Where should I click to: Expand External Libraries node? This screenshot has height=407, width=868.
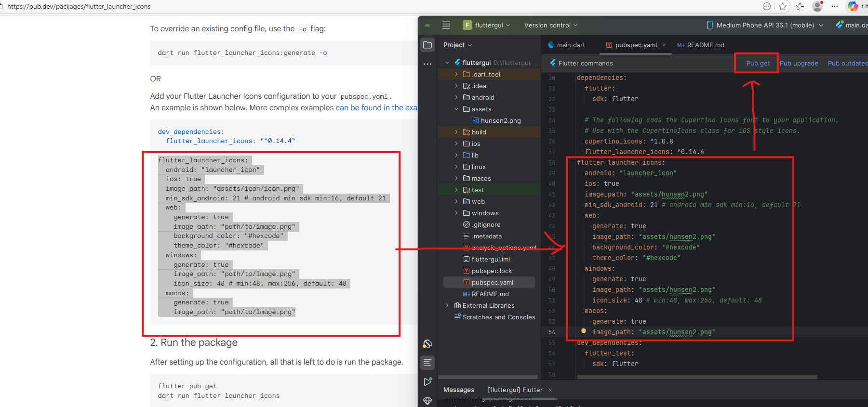(447, 305)
